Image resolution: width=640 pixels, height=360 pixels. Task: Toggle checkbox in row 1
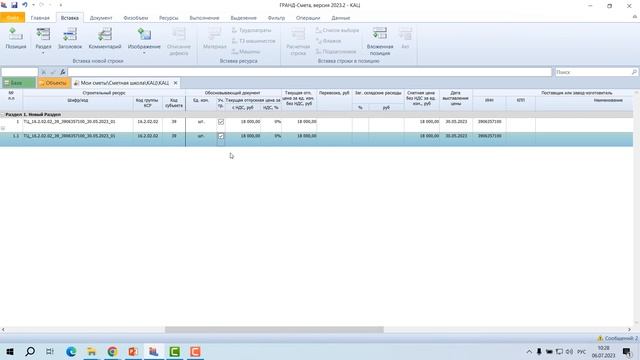coord(221,122)
